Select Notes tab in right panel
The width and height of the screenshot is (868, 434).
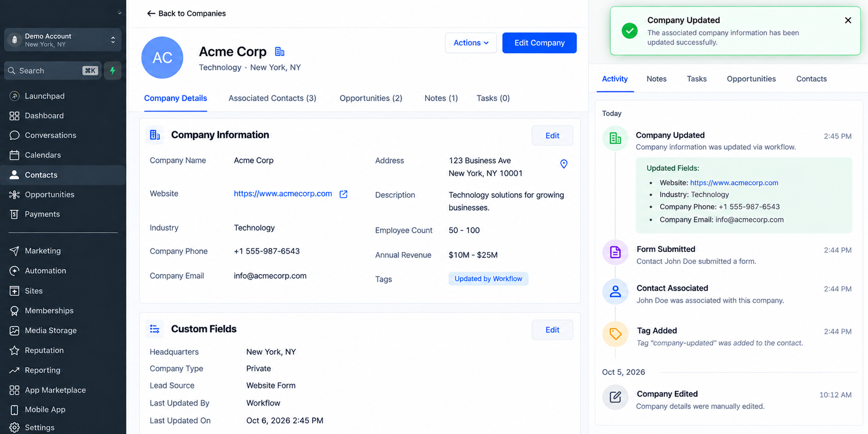coord(657,79)
